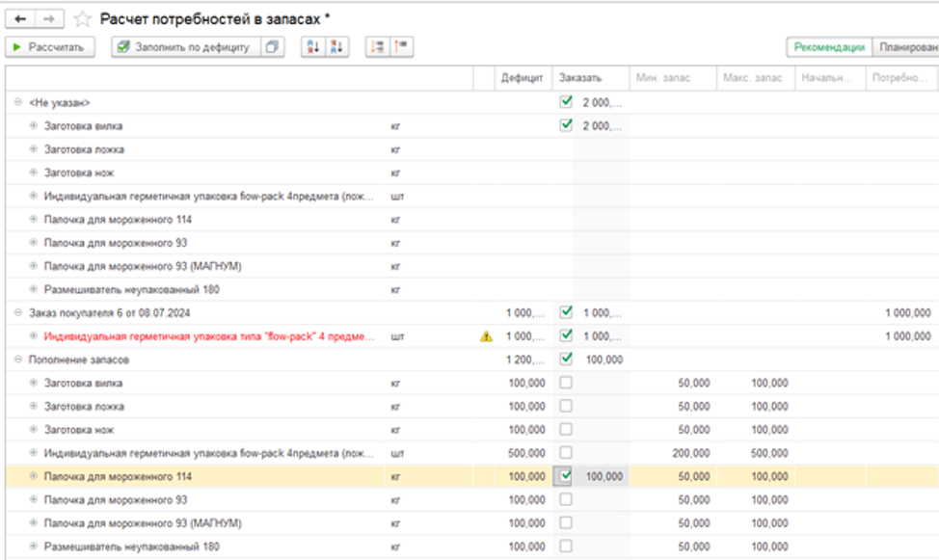Switch to the Планирование tab
The image size is (939, 560).
click(906, 47)
